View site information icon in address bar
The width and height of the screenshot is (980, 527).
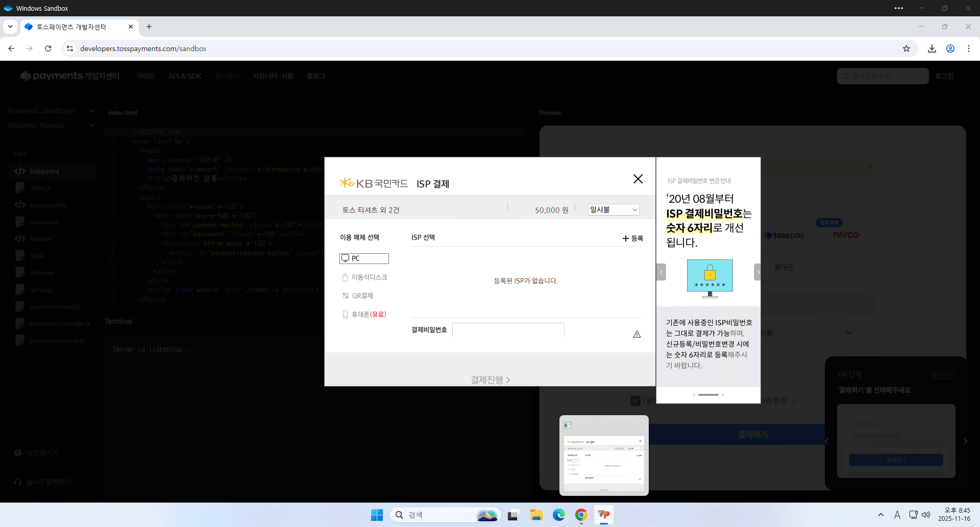[x=70, y=49]
